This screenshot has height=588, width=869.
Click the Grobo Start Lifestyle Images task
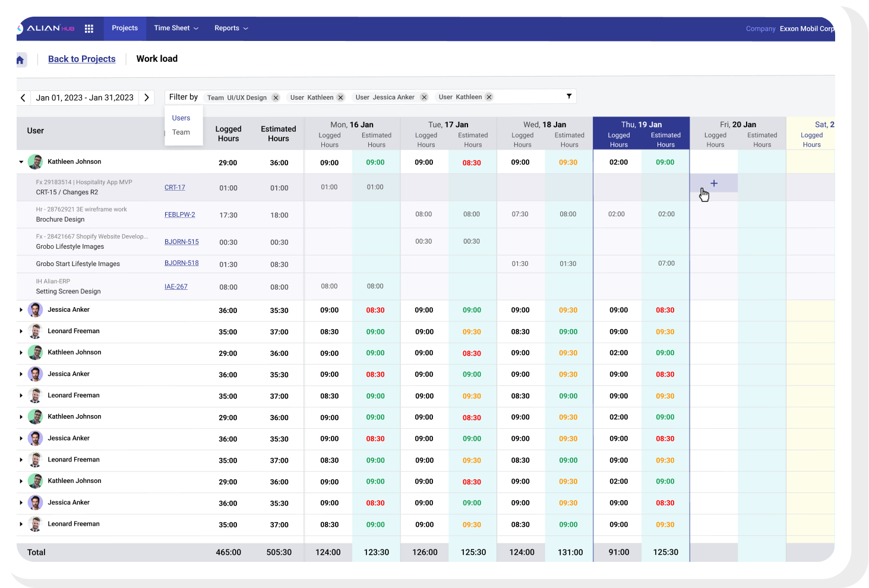tap(78, 264)
